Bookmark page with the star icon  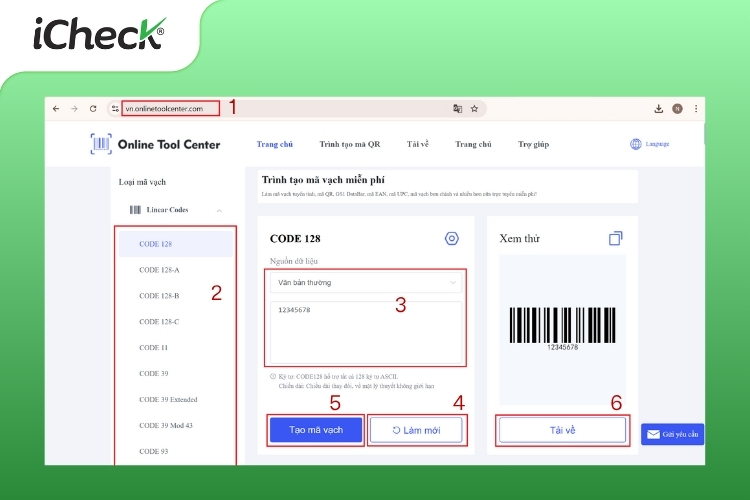pos(474,109)
